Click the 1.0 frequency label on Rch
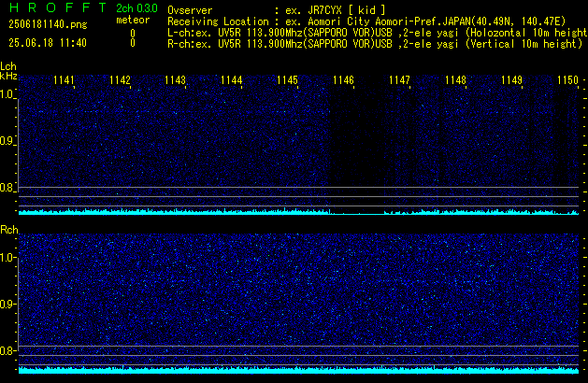588x383 pixels. point(7,258)
